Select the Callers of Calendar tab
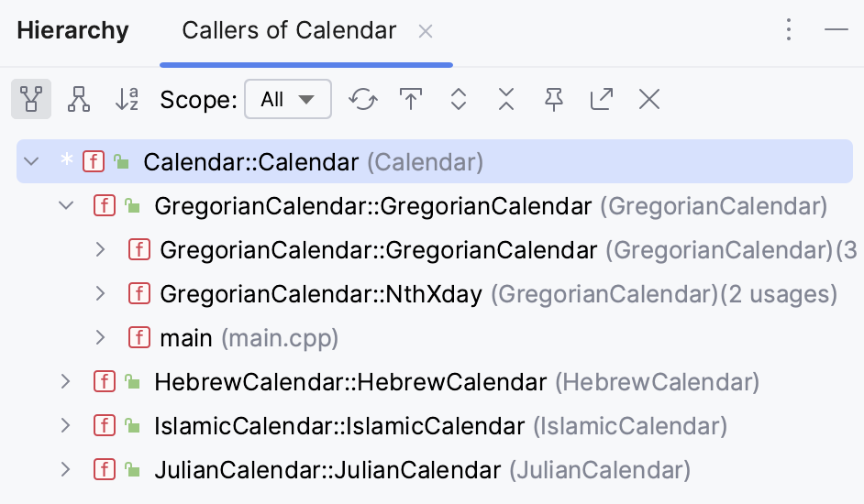 [289, 30]
